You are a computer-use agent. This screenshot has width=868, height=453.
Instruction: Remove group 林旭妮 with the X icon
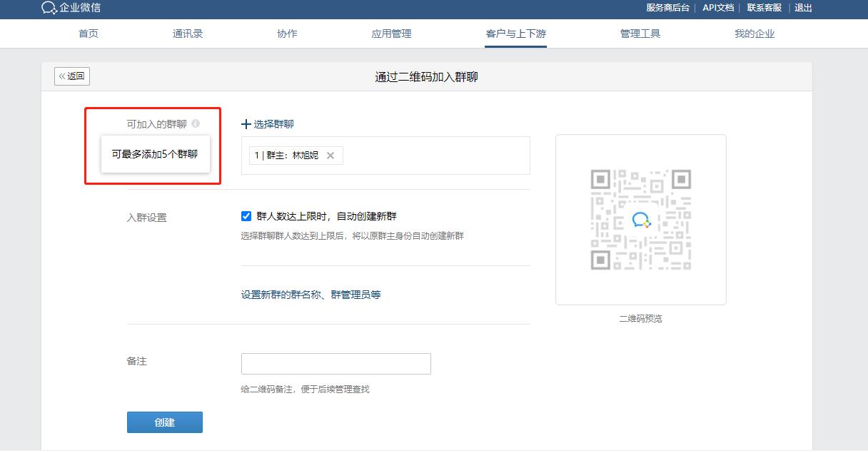click(330, 155)
